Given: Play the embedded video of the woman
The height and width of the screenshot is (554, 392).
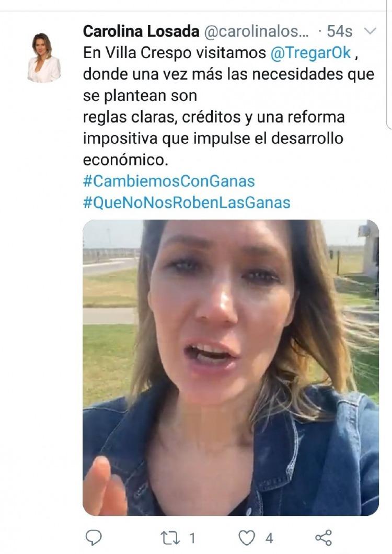Looking at the screenshot, I should [230, 367].
